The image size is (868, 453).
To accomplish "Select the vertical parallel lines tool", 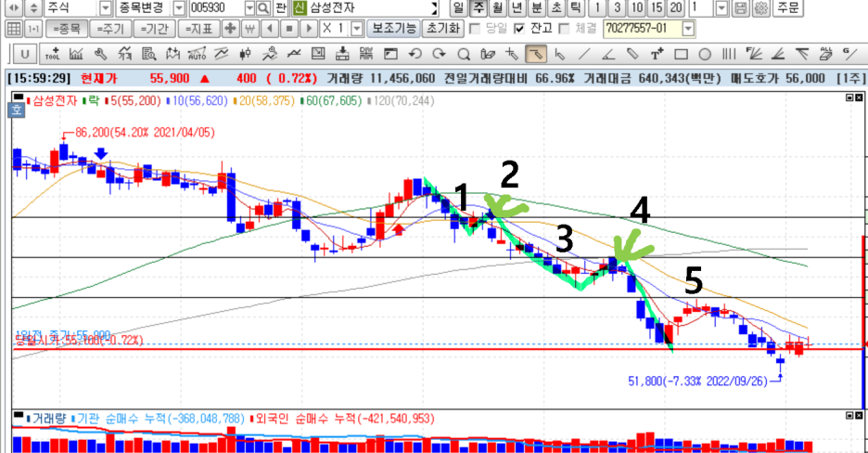I will (729, 54).
